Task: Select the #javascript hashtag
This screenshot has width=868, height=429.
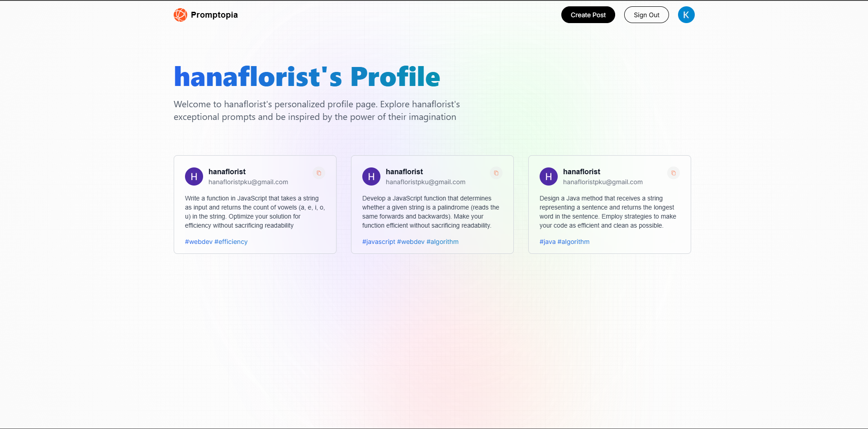Action: pos(379,242)
